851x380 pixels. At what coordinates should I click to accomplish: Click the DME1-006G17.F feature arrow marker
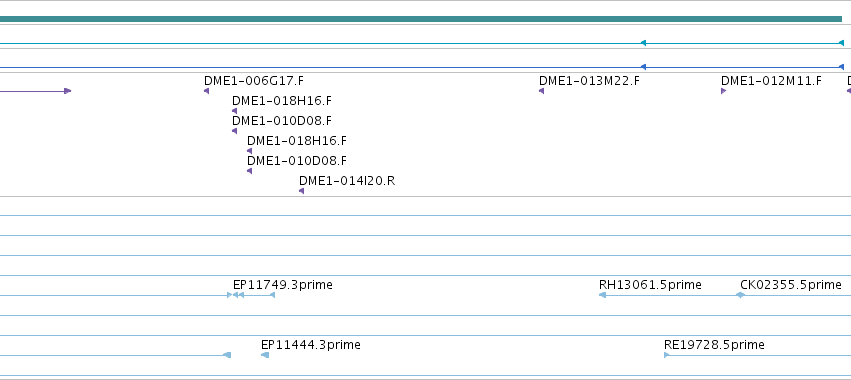coord(206,91)
